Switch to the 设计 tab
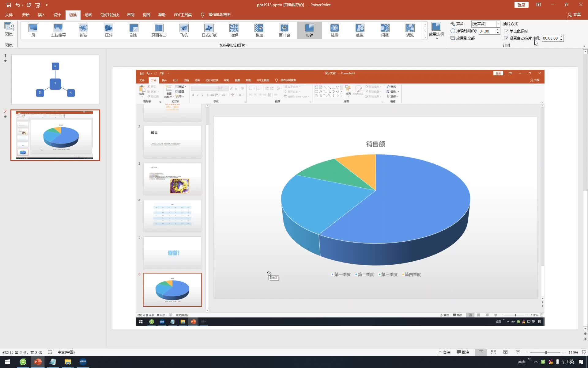The width and height of the screenshot is (588, 368). pyautogui.click(x=57, y=15)
